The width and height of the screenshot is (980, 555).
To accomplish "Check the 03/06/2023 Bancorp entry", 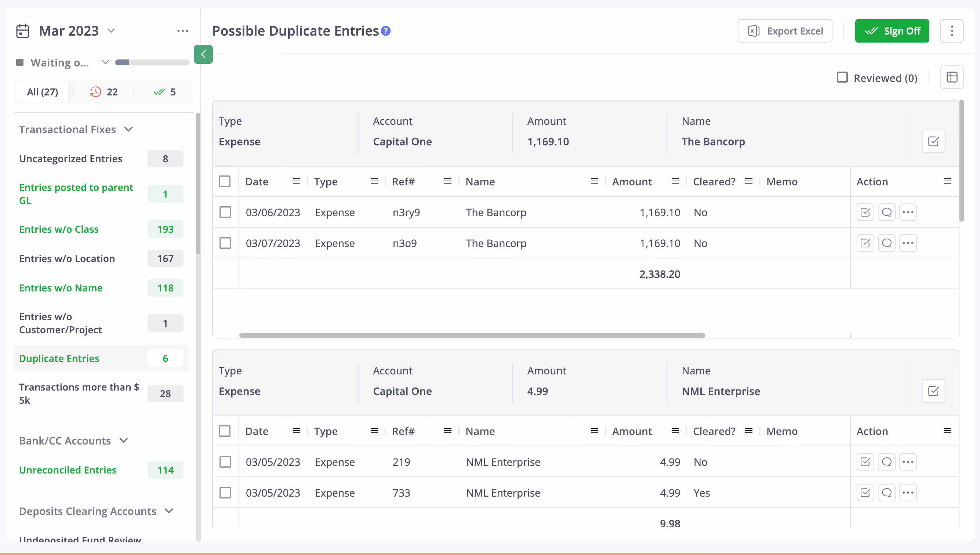I will pyautogui.click(x=225, y=212).
